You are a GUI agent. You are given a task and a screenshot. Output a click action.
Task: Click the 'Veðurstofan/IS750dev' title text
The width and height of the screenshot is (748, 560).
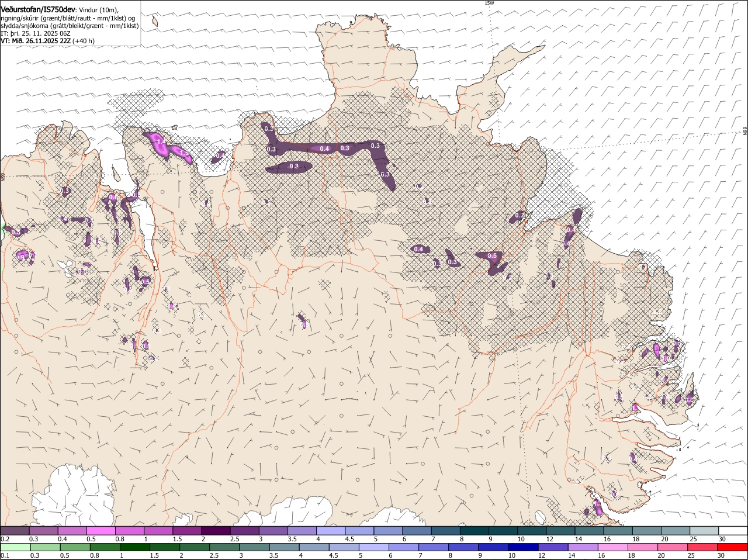tap(38, 10)
